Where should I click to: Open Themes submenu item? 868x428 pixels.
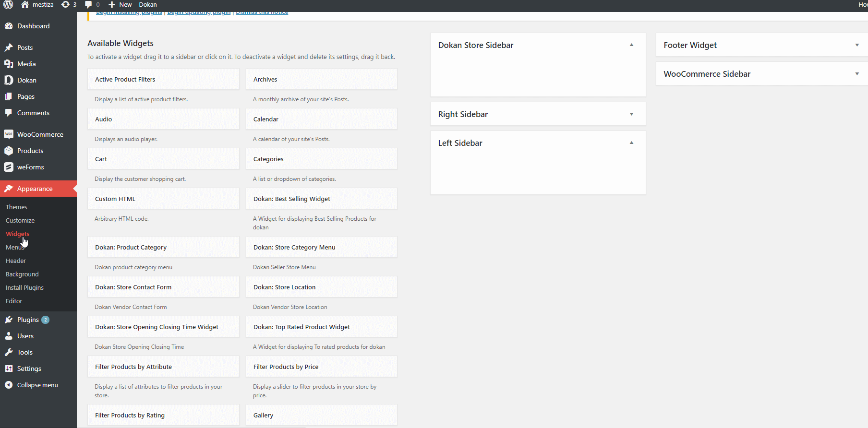point(16,207)
